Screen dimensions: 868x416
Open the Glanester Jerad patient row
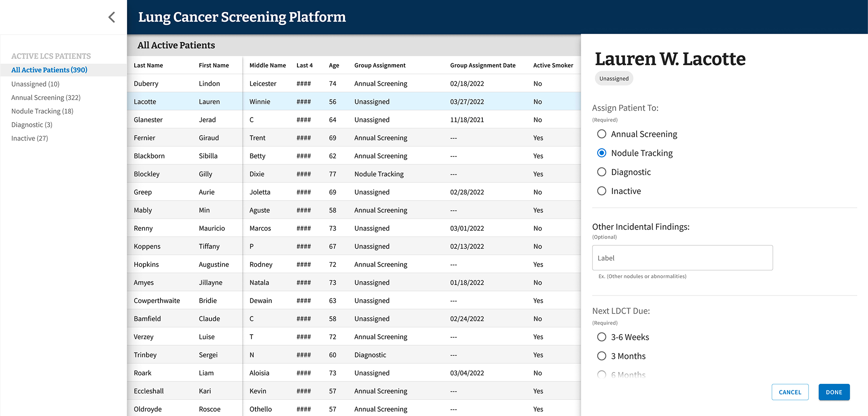[x=354, y=119]
